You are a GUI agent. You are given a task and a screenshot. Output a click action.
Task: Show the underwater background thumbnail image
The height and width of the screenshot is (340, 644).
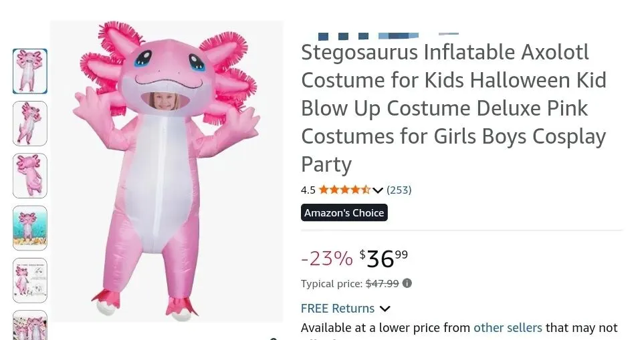click(x=30, y=228)
